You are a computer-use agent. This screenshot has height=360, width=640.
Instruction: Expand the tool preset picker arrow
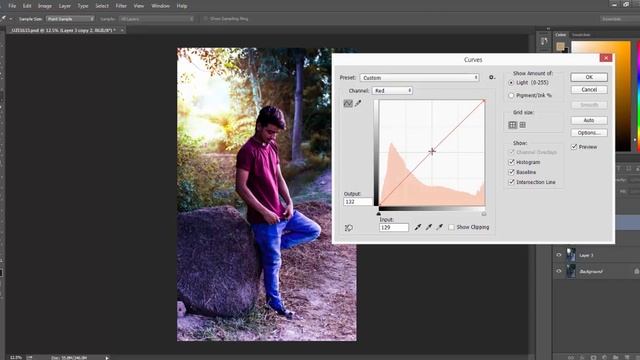11,19
